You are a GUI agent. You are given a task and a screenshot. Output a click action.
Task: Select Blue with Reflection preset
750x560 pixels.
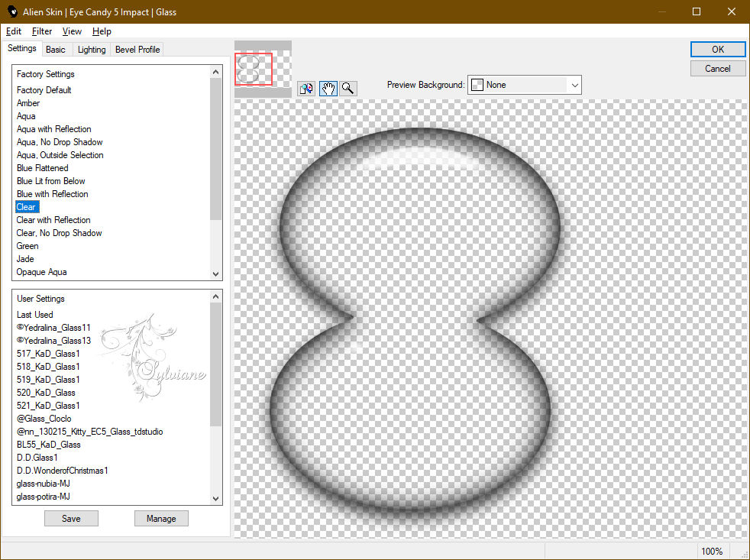[52, 193]
